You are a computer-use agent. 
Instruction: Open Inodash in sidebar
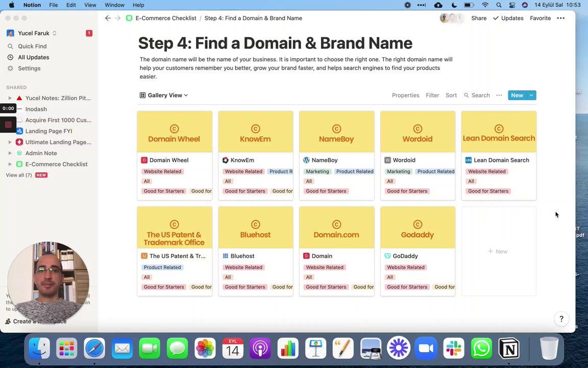[36, 109]
